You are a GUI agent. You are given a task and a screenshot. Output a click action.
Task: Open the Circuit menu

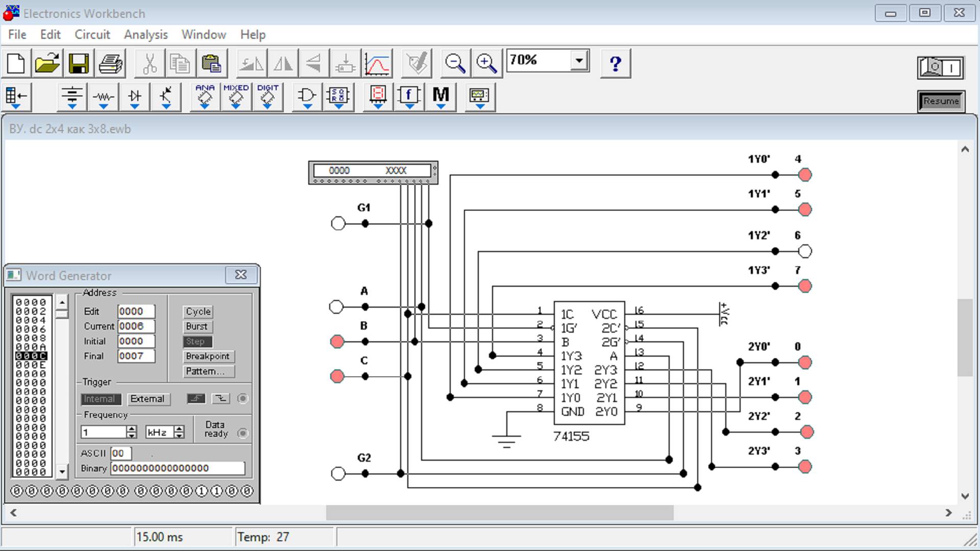point(92,35)
